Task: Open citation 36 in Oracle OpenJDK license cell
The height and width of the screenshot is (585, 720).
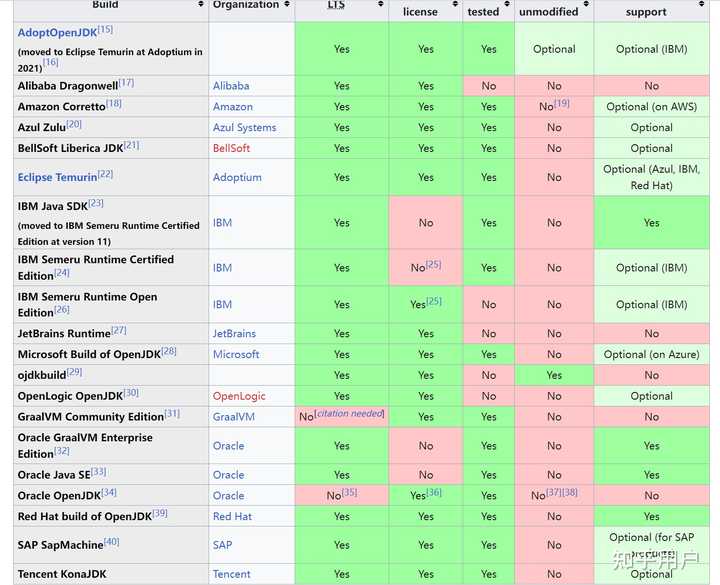Action: 434,492
